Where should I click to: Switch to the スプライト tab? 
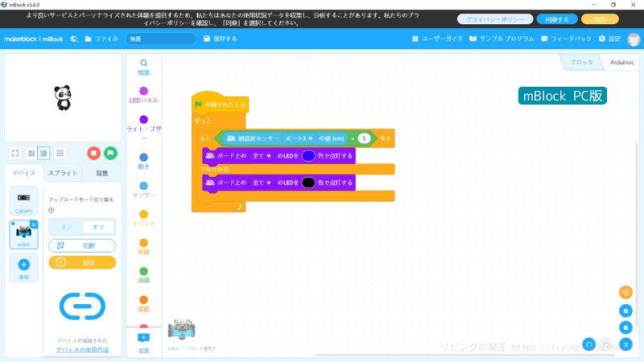coord(63,173)
